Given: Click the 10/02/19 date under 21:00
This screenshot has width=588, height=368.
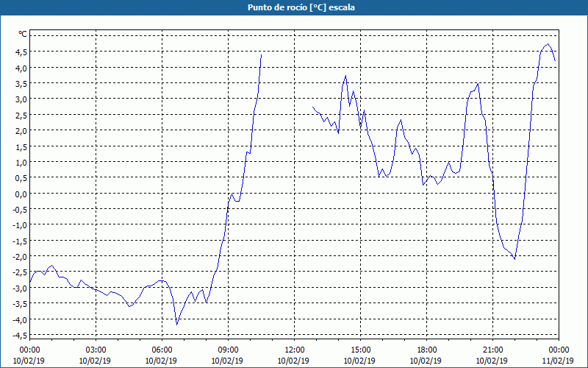Looking at the screenshot, I should click(492, 361).
